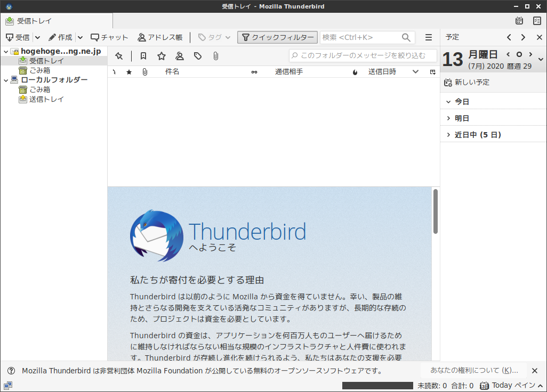Viewport: 547px width, 392px height.
Task: Sort by the attachment column header
Action: pos(145,72)
